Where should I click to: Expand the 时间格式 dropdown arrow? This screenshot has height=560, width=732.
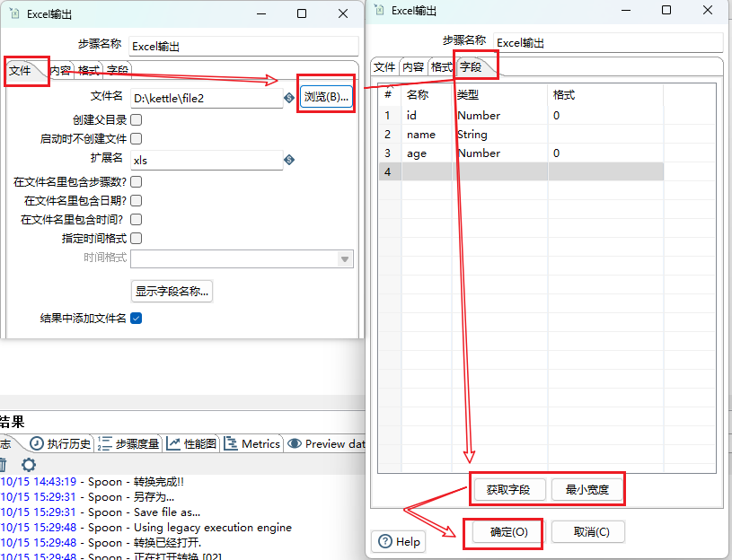tap(344, 258)
